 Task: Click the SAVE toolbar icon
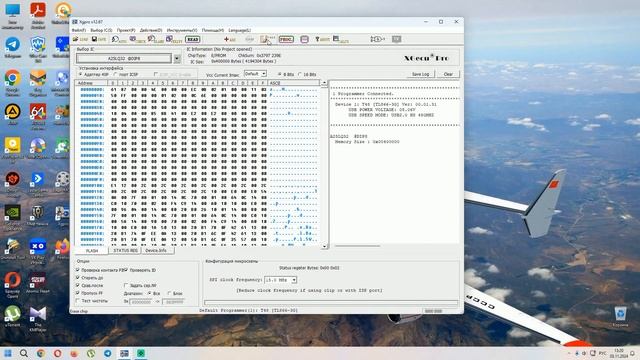tap(99, 39)
